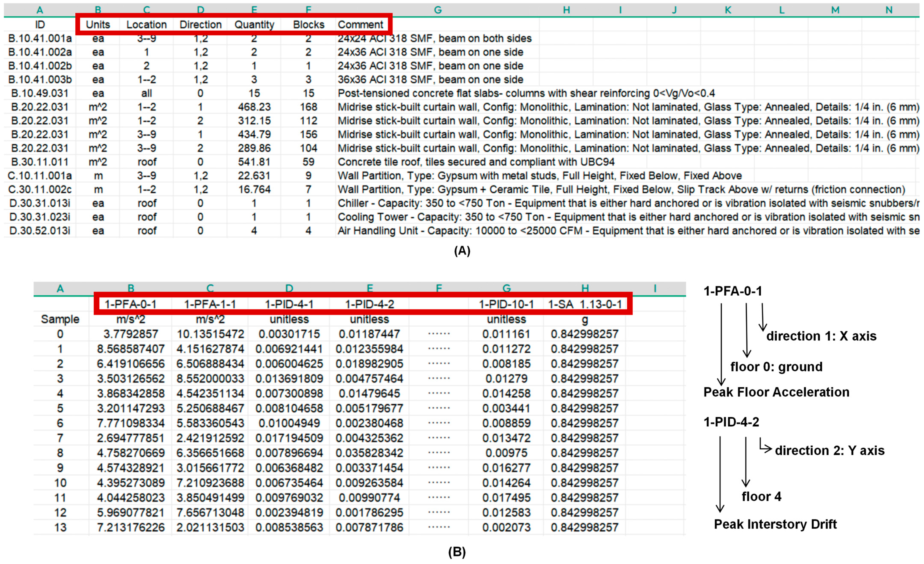
Task: Select the 1-PID-4-1 header cell
Action: (289, 304)
